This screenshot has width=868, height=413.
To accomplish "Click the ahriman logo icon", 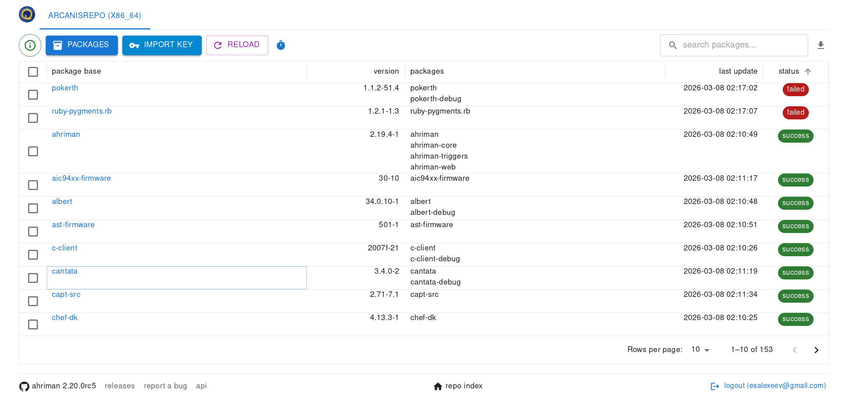I will (x=27, y=15).
